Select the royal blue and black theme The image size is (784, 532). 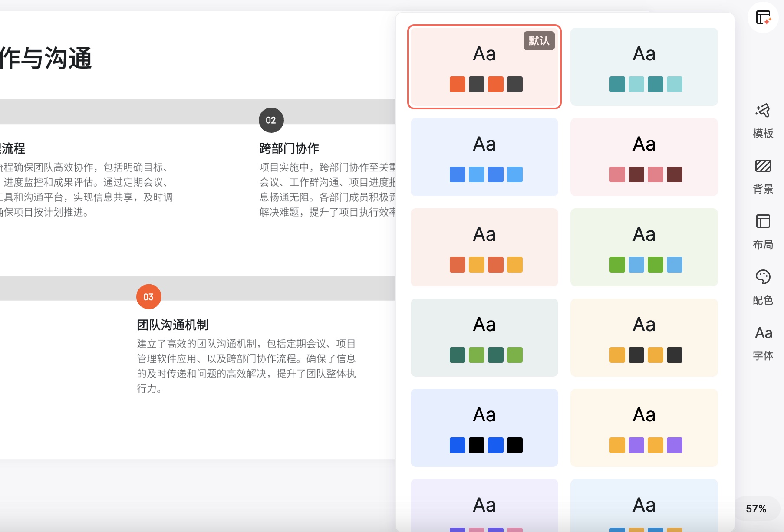point(484,428)
